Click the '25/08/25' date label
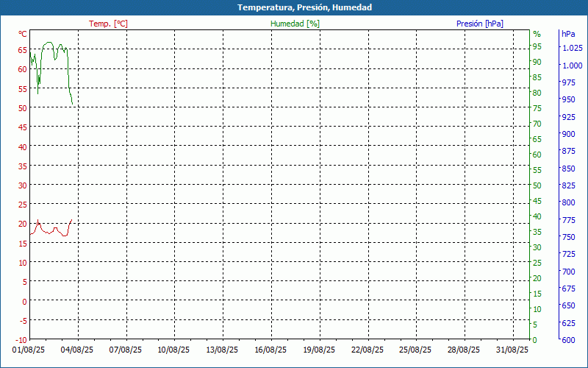 tap(415, 350)
